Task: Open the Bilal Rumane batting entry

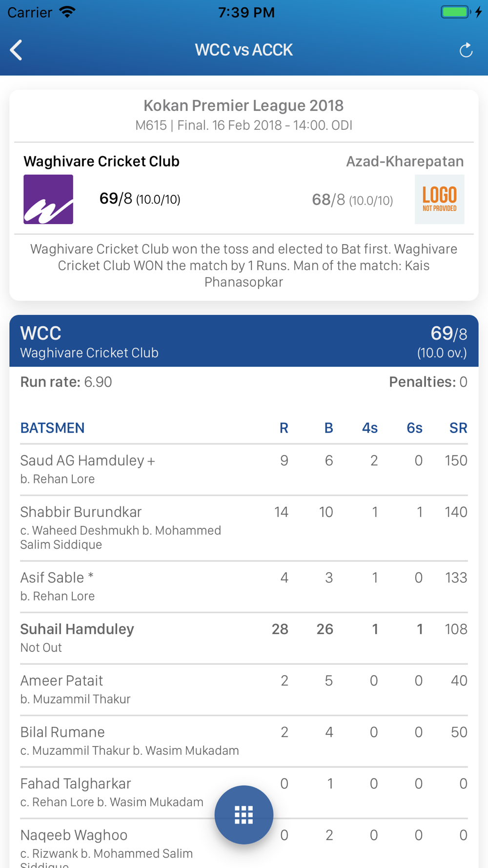Action: coord(244,741)
